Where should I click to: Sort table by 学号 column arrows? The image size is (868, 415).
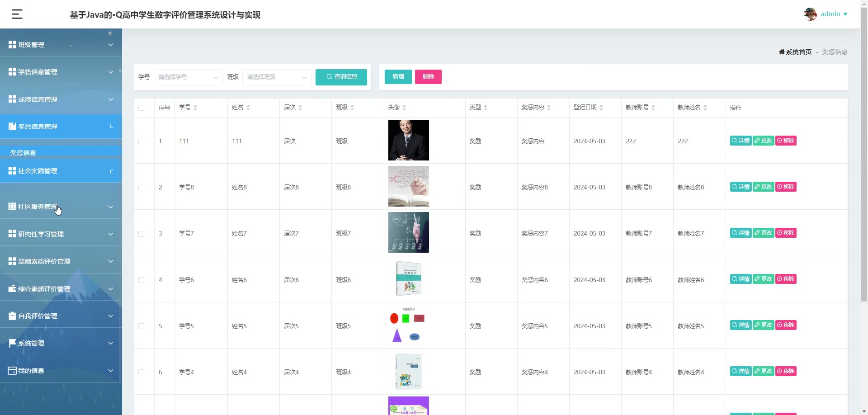195,108
